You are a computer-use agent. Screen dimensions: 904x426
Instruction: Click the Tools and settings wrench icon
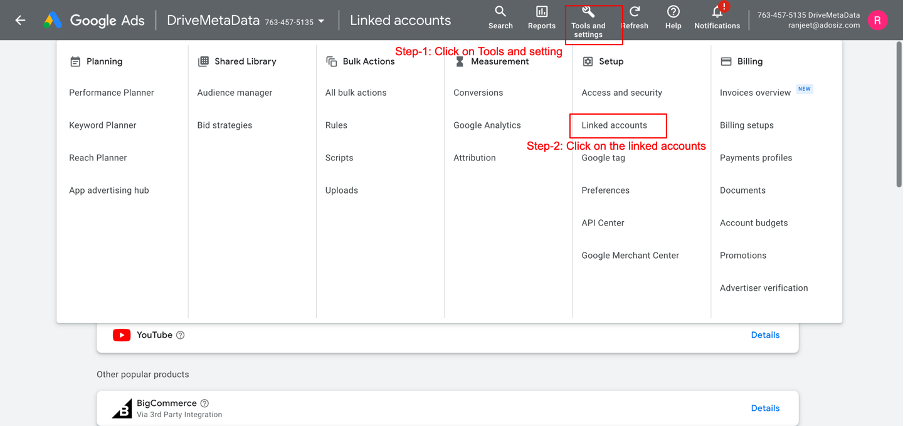coord(588,12)
